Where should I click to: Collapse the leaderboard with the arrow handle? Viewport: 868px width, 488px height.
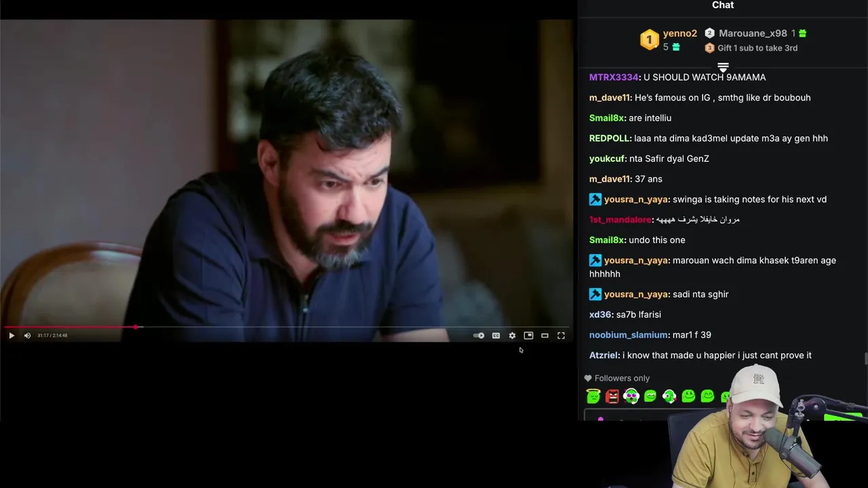(723, 67)
